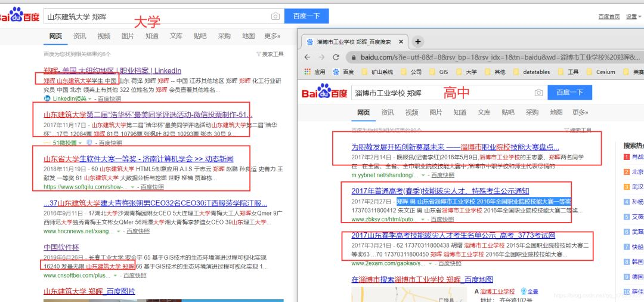644x302 pixels.
Task: Open image search camera icon, left window
Action: click(275, 17)
